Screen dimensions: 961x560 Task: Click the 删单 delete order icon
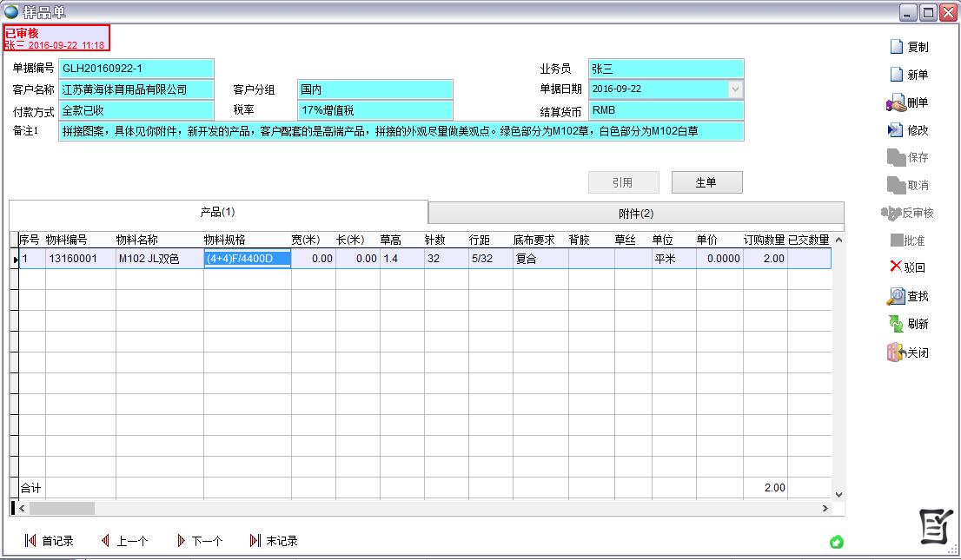click(895, 102)
